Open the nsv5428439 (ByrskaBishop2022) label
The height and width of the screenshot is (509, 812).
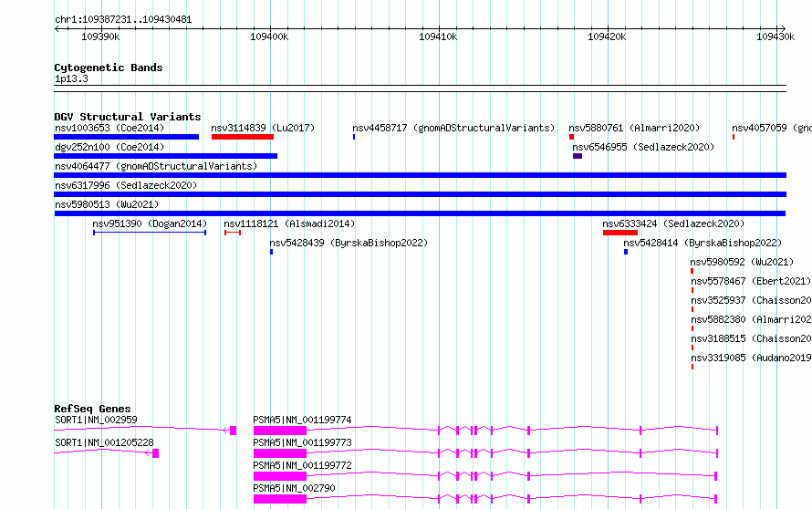click(349, 243)
